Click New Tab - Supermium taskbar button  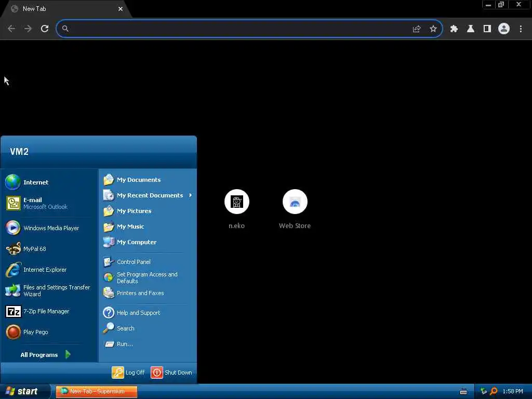coord(97,392)
